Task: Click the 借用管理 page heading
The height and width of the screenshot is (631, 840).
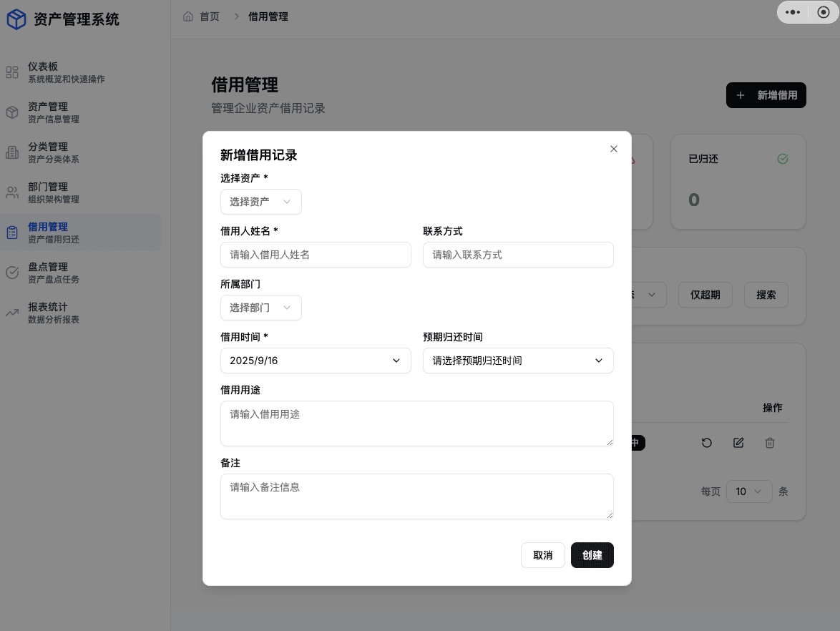Action: click(x=245, y=84)
